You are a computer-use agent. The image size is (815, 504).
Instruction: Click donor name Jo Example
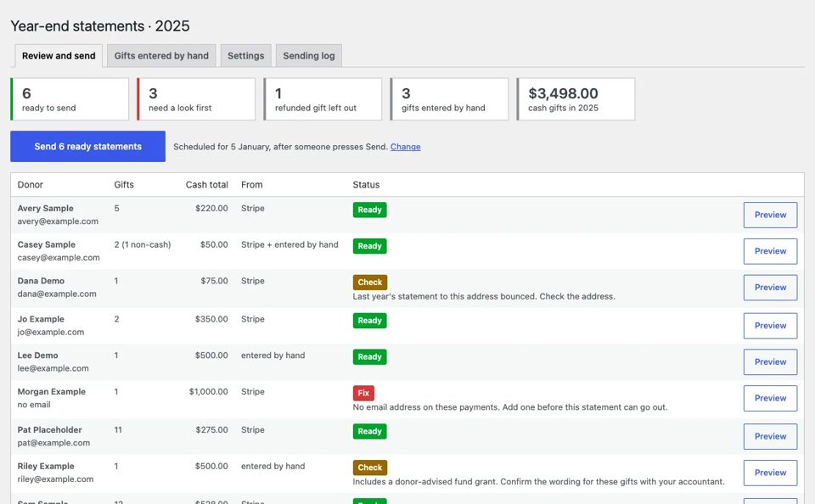[x=41, y=319]
